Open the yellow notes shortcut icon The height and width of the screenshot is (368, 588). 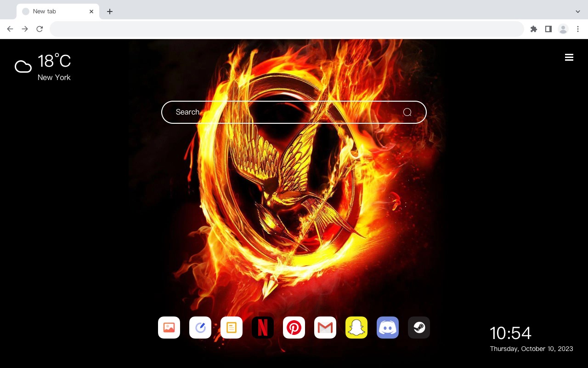[x=232, y=328]
